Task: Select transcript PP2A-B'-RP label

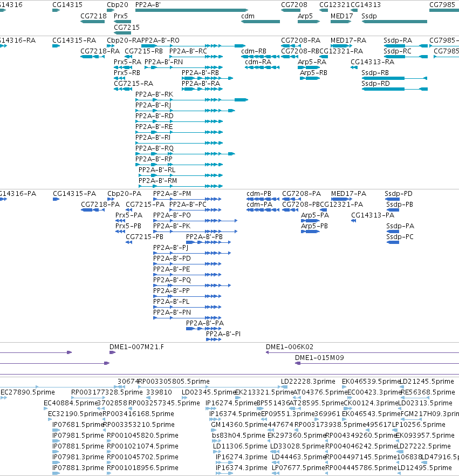Action: click(x=154, y=159)
